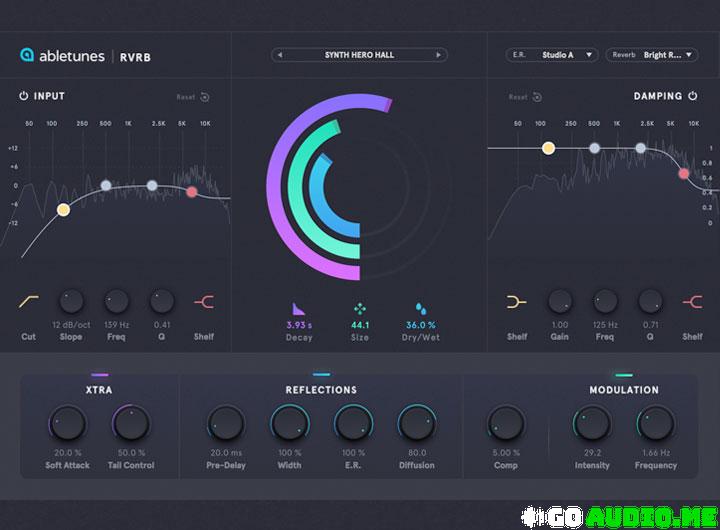
Task: Click the purple Decay arc ring
Action: pos(274,187)
